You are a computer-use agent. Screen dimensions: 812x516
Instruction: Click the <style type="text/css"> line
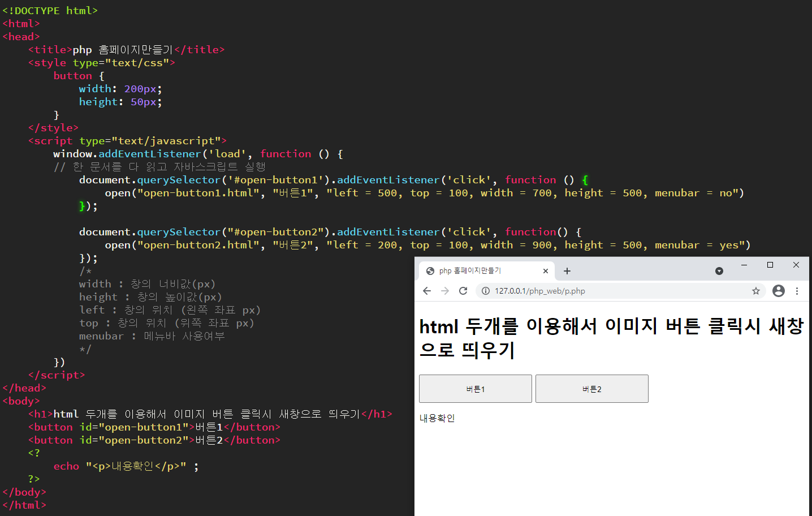pos(102,63)
